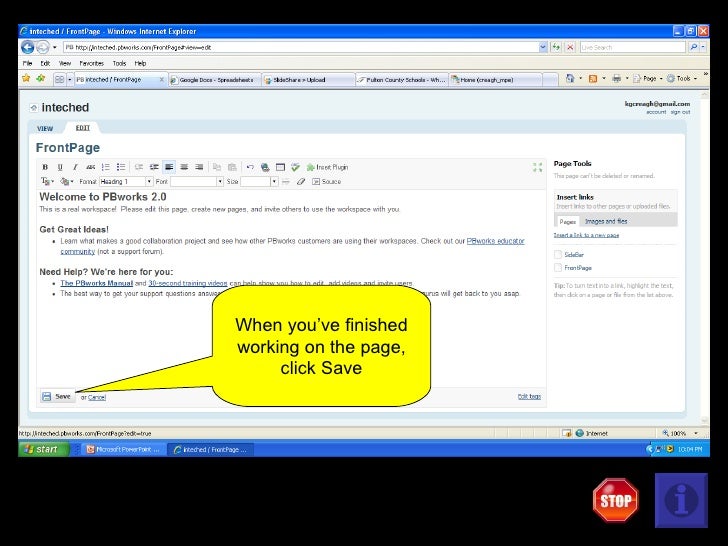Select the EDIT tab

pyautogui.click(x=83, y=128)
